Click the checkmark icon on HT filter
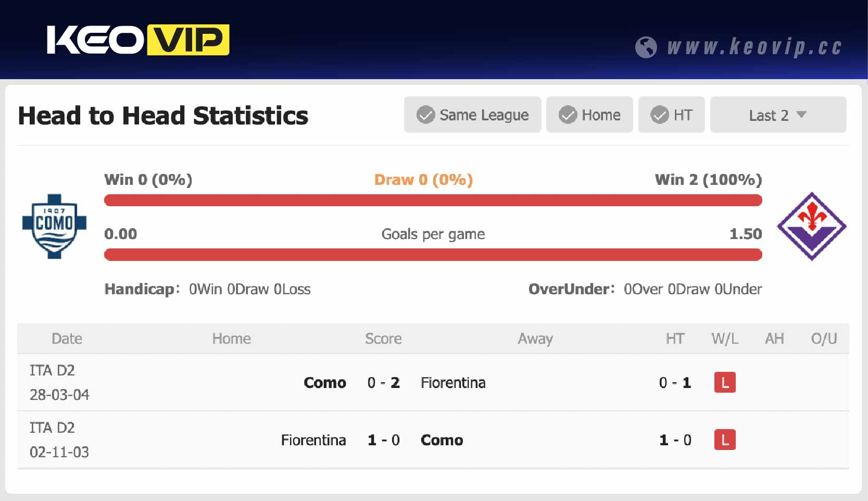Image resolution: width=868 pixels, height=501 pixels. click(659, 115)
